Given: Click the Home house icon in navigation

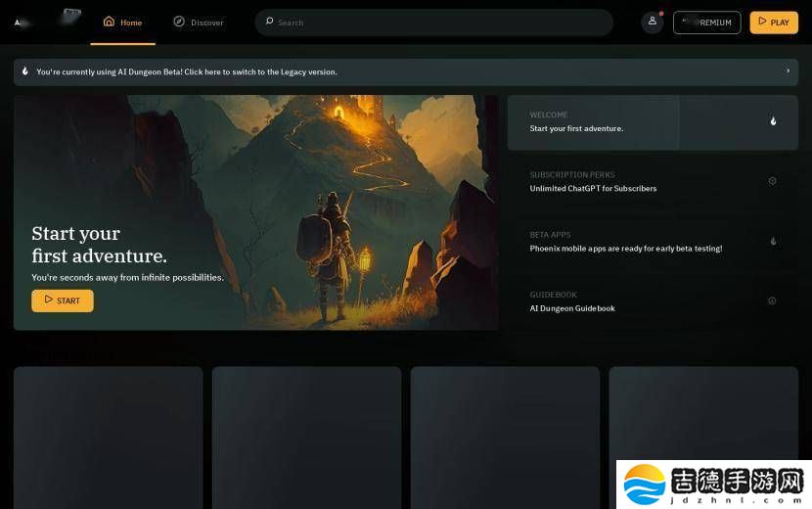Looking at the screenshot, I should tap(109, 22).
